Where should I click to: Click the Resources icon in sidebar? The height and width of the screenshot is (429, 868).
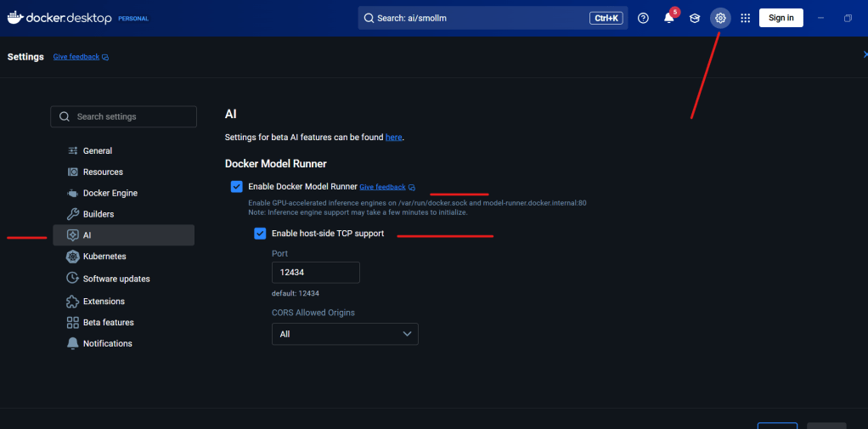[x=72, y=172]
